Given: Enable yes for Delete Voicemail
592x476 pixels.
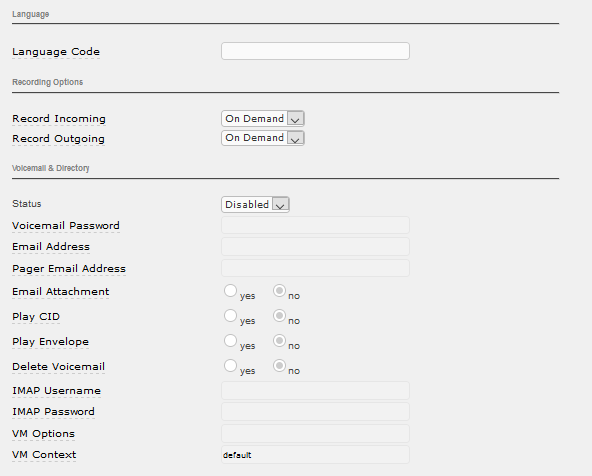Looking at the screenshot, I should coord(230,365).
